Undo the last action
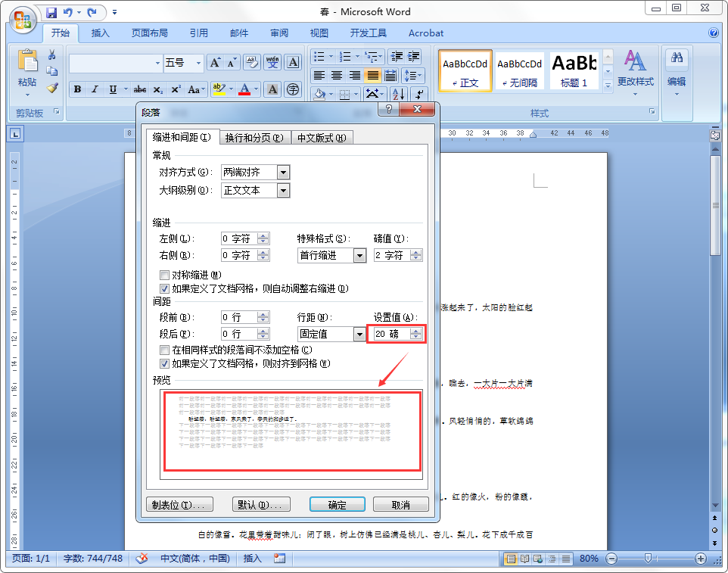Screen dimensions: 728x573 (x=68, y=13)
